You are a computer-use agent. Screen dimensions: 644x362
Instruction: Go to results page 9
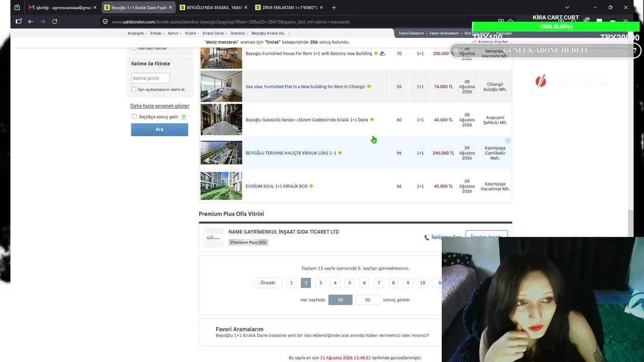[408, 283]
